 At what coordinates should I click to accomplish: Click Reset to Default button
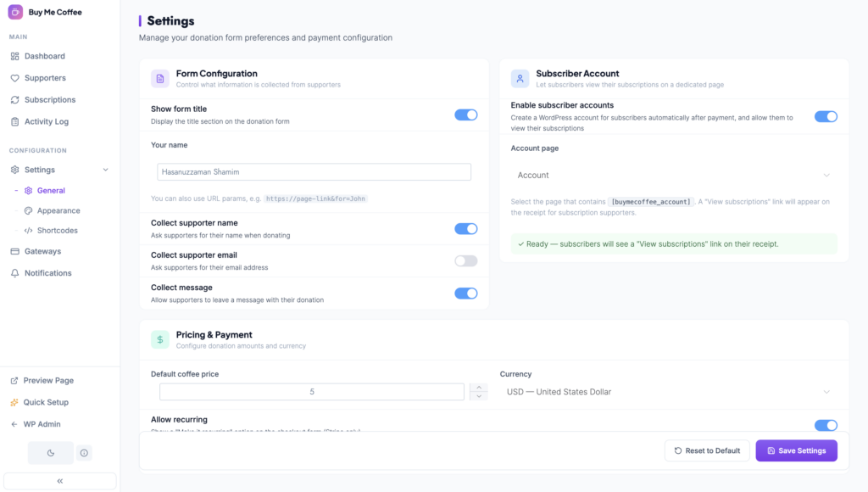[x=706, y=450]
